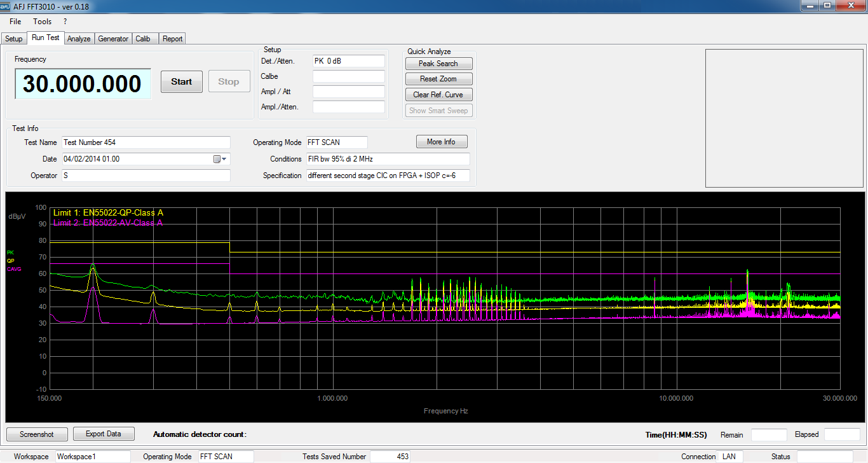Clear the reference curve
Screen dimensions: 868x463
click(x=438, y=95)
